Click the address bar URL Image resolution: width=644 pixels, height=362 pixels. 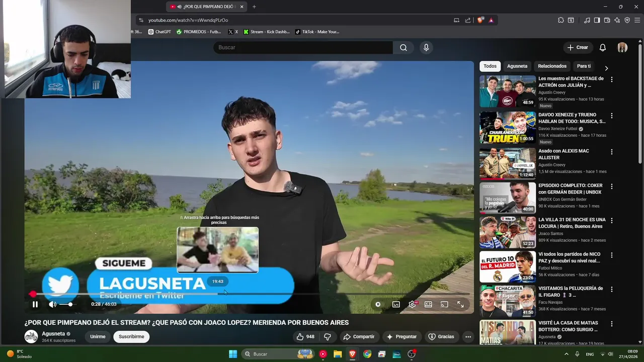[188, 20]
